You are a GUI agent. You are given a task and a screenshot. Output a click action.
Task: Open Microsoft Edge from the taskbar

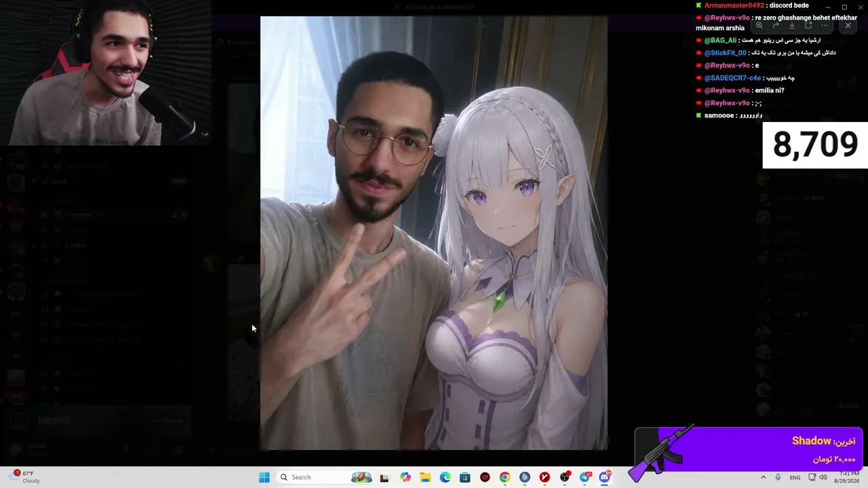click(x=445, y=477)
